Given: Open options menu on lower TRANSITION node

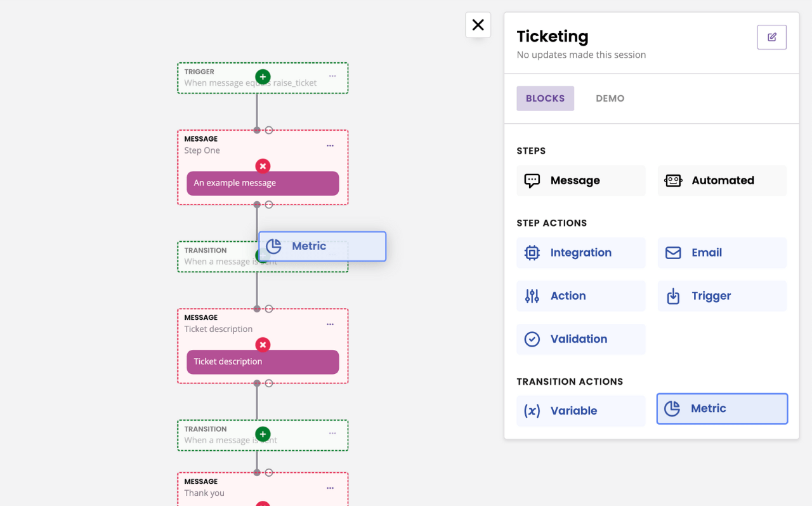Looking at the screenshot, I should [x=332, y=434].
